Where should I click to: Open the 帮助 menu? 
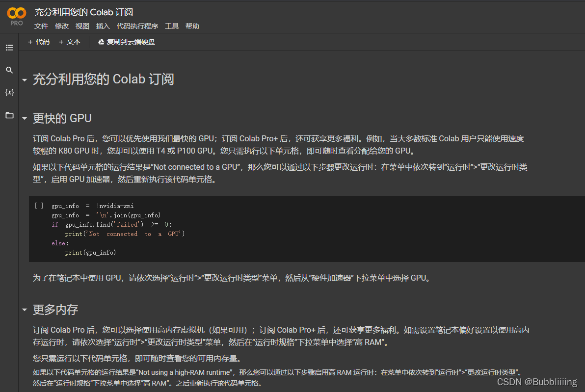(x=192, y=26)
